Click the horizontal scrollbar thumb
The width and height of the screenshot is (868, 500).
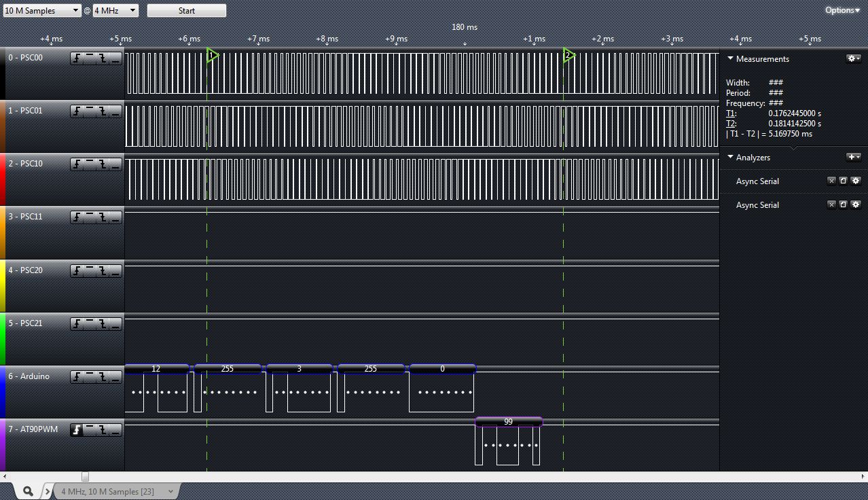pyautogui.click(x=85, y=477)
